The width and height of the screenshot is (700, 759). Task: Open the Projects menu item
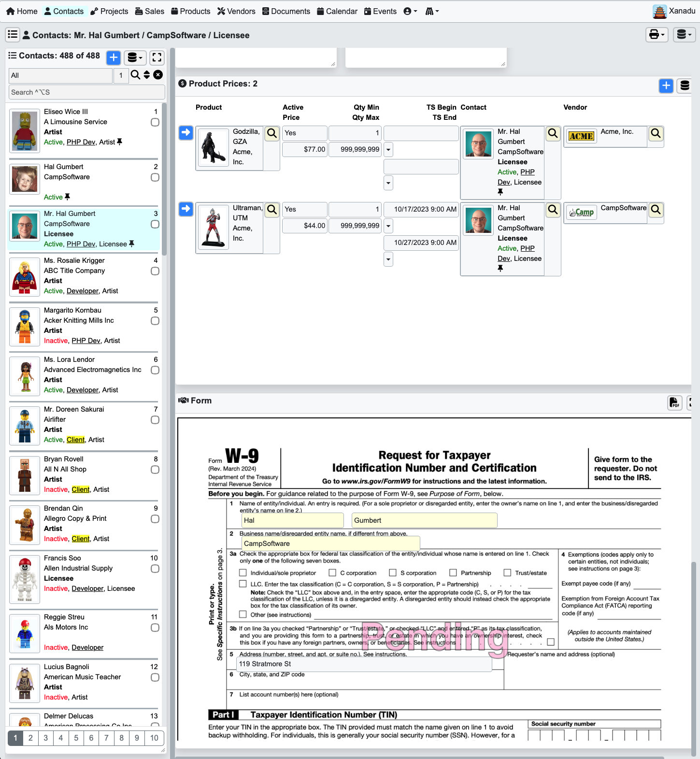click(x=109, y=11)
